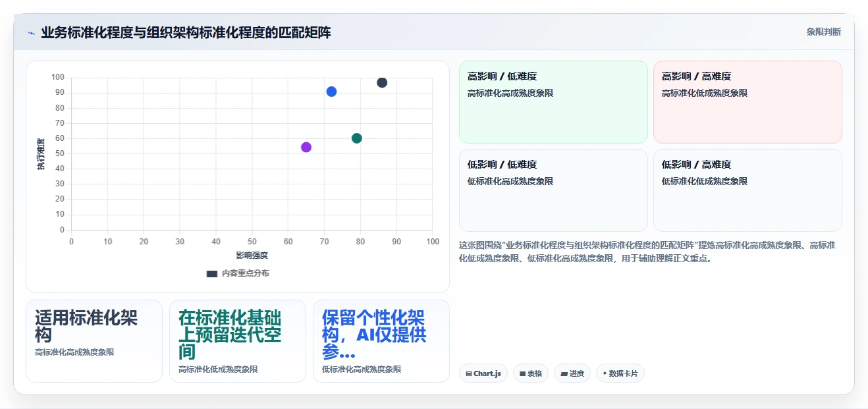Click 高标准化高成熟度象限 under 适用标准化架构
The height and width of the screenshot is (409, 868).
[74, 352]
